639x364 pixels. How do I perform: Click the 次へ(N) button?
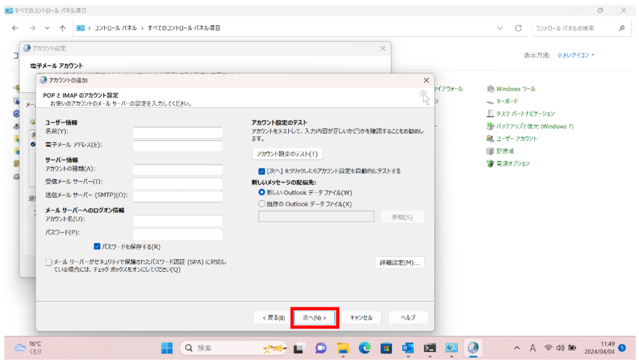pyautogui.click(x=315, y=317)
